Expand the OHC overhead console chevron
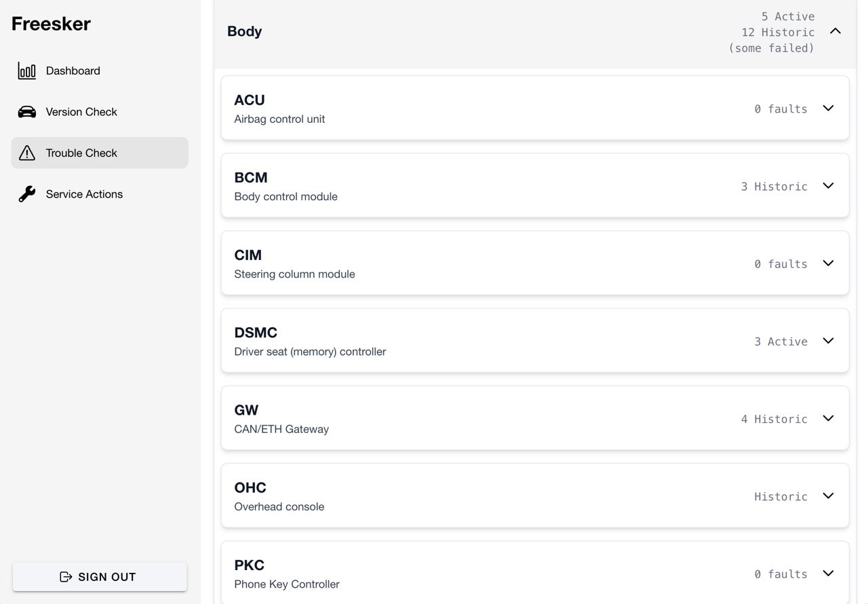The width and height of the screenshot is (868, 604). coord(828,496)
